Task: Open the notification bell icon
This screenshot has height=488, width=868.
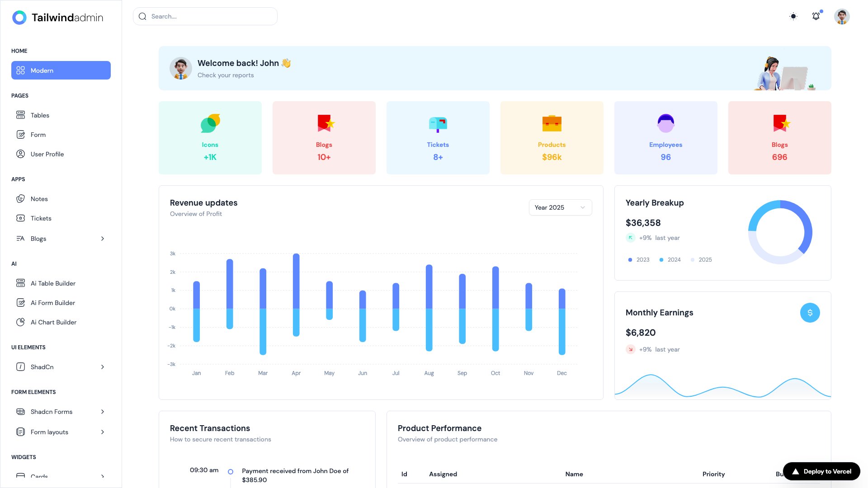Action: (x=816, y=16)
